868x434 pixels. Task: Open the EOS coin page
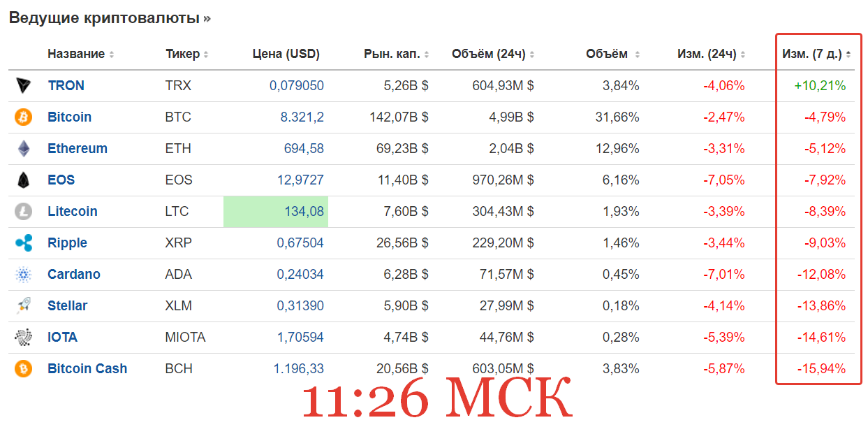(61, 180)
